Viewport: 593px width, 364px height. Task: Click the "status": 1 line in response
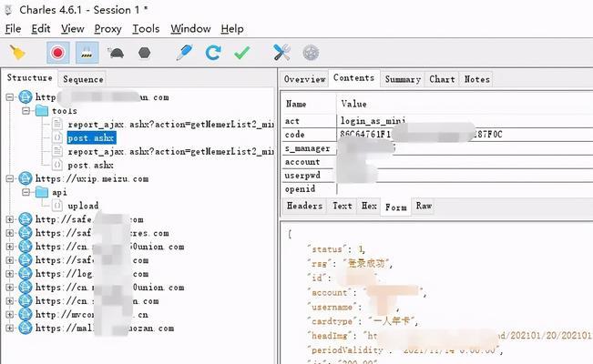(337, 249)
